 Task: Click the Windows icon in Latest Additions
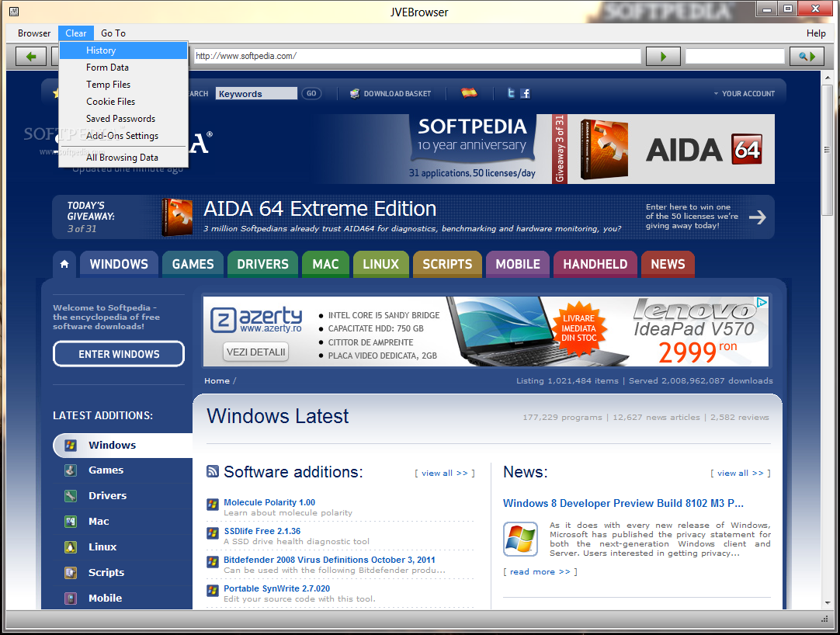[x=70, y=446]
